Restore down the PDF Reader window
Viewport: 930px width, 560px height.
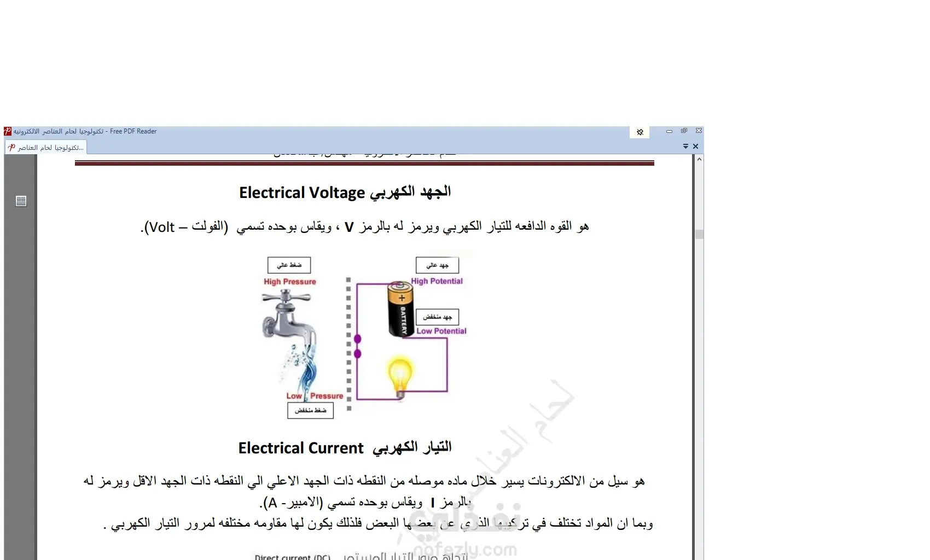click(x=684, y=131)
